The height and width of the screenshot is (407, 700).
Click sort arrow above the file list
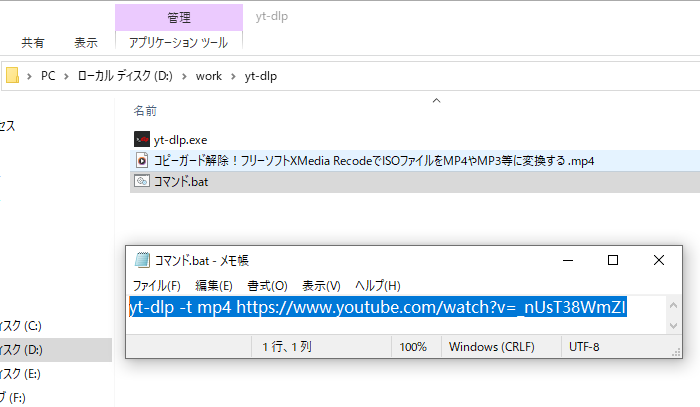click(437, 100)
